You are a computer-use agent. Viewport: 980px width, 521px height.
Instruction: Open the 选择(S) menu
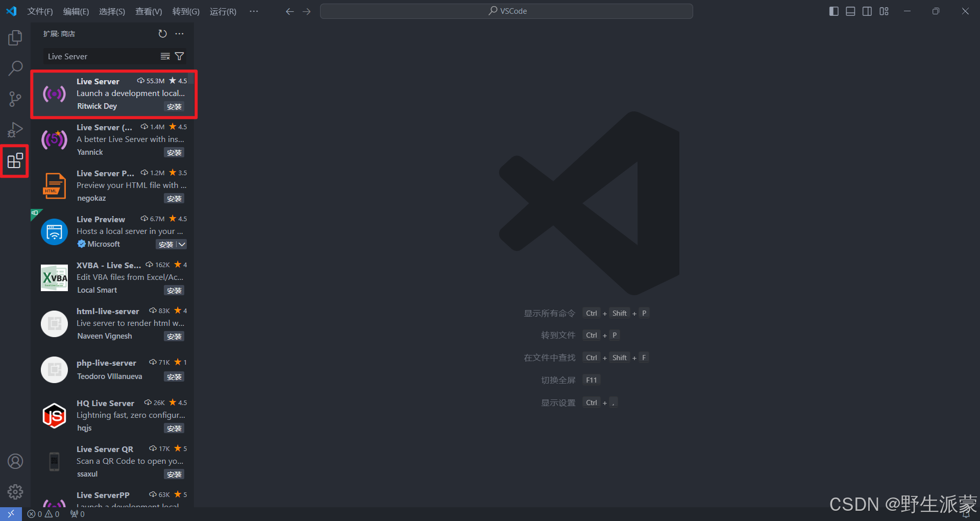112,11
